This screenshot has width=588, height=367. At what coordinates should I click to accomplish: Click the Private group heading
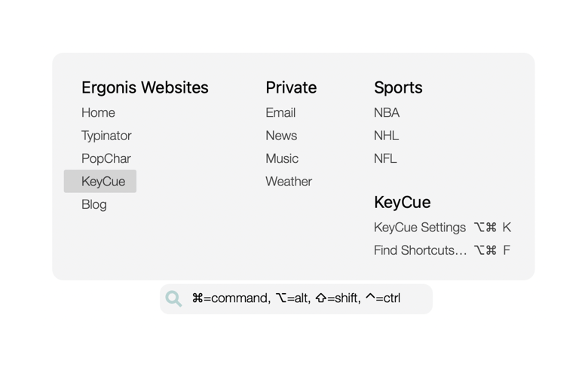point(291,87)
